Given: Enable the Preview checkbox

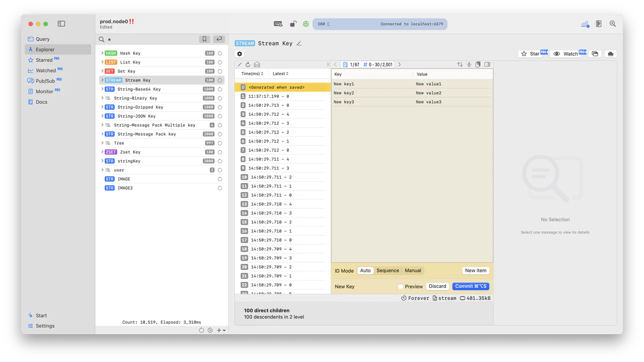Looking at the screenshot, I should pos(400,286).
